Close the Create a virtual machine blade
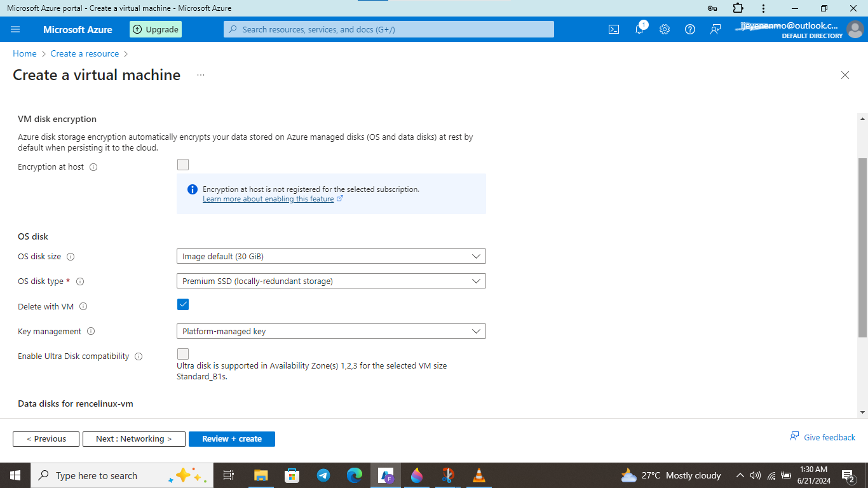This screenshot has height=488, width=868. (x=845, y=75)
